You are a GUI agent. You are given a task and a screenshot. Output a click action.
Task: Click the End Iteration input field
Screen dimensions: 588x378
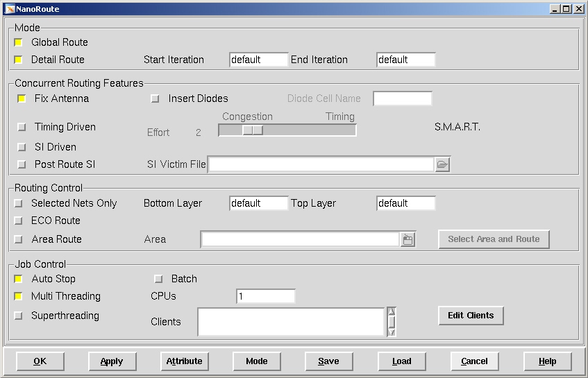(x=405, y=60)
